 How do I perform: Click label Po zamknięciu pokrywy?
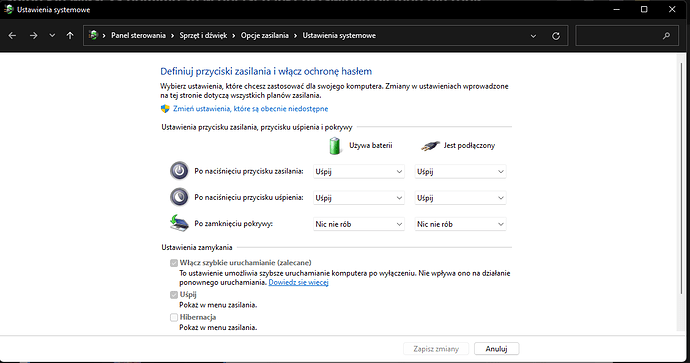click(x=233, y=224)
